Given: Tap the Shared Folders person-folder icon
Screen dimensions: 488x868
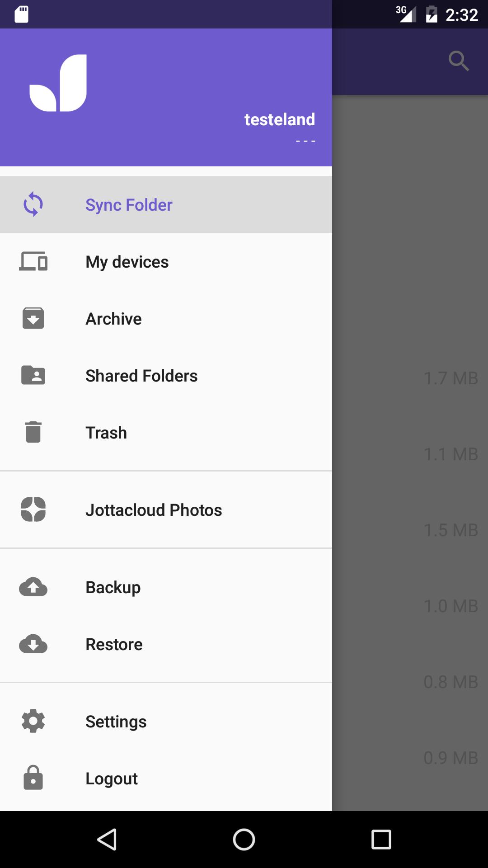Looking at the screenshot, I should 33,375.
